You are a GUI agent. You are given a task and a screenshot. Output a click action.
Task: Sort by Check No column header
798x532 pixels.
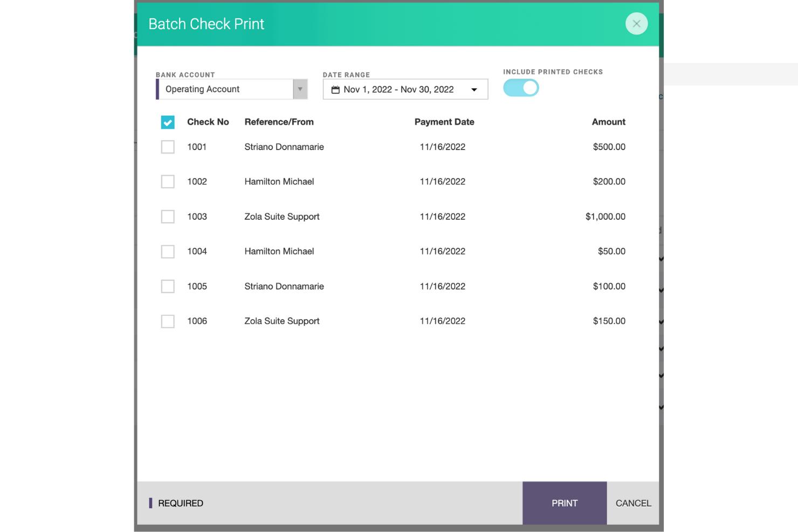click(208, 122)
